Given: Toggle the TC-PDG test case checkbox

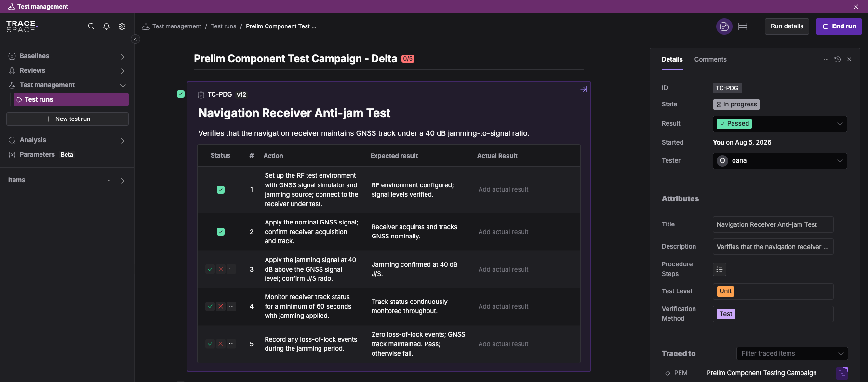Looking at the screenshot, I should (x=181, y=94).
